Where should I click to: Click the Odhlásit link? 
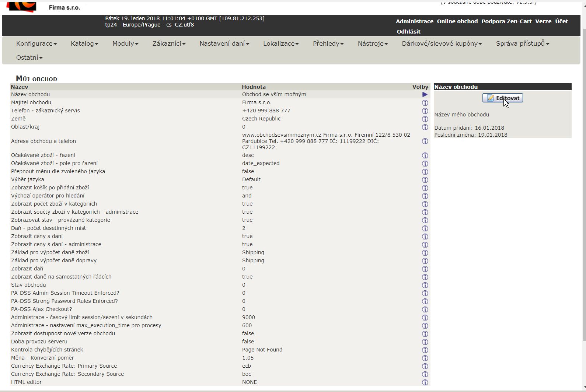click(x=408, y=32)
